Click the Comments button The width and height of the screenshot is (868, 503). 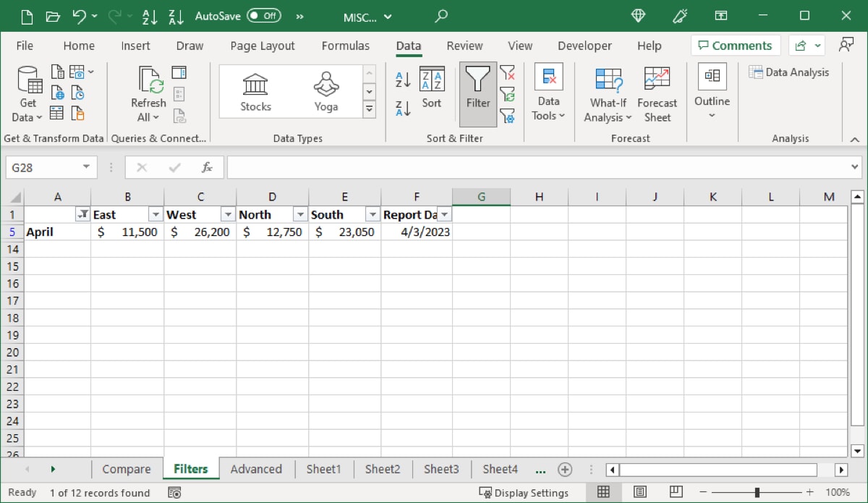(735, 45)
